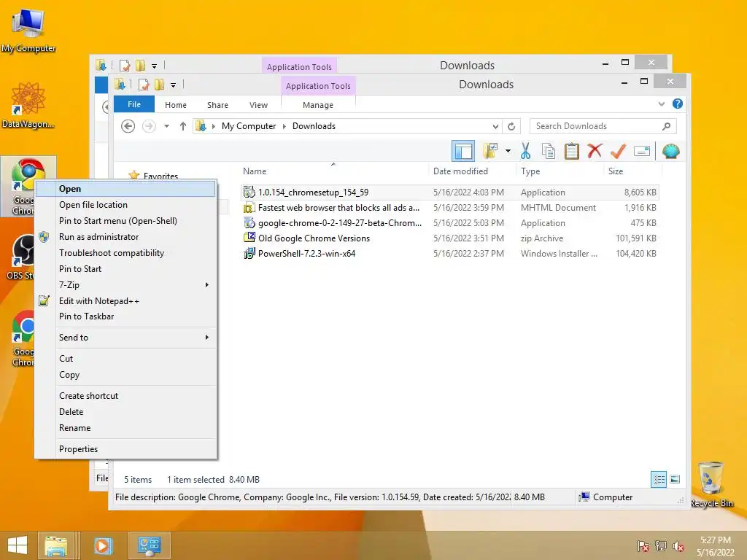Image resolution: width=747 pixels, height=560 pixels.
Task: Click New folder icon in front window quick access toolbar
Action: 159,85
